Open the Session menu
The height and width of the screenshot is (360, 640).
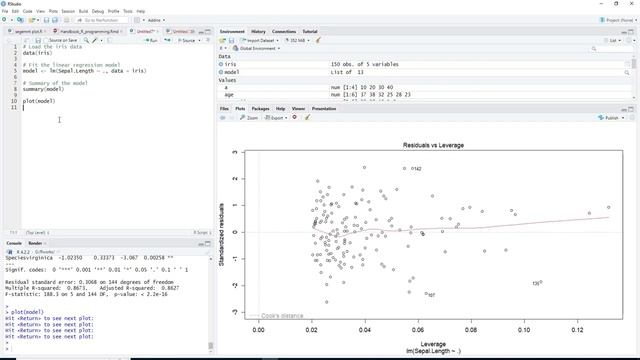[x=68, y=11]
